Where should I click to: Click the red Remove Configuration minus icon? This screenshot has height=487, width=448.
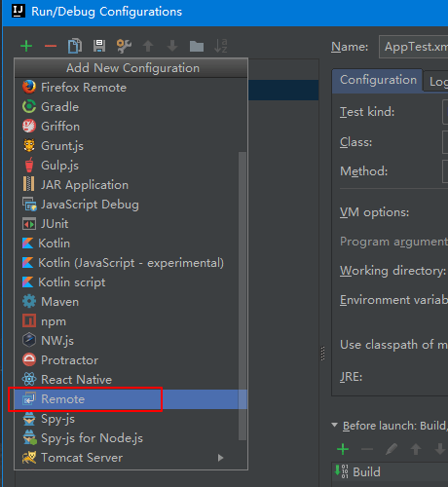pos(51,46)
